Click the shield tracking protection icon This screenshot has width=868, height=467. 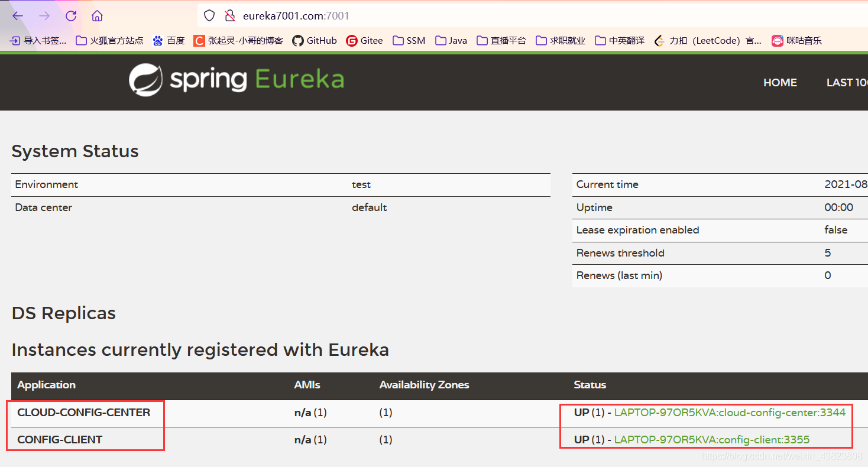click(x=209, y=16)
